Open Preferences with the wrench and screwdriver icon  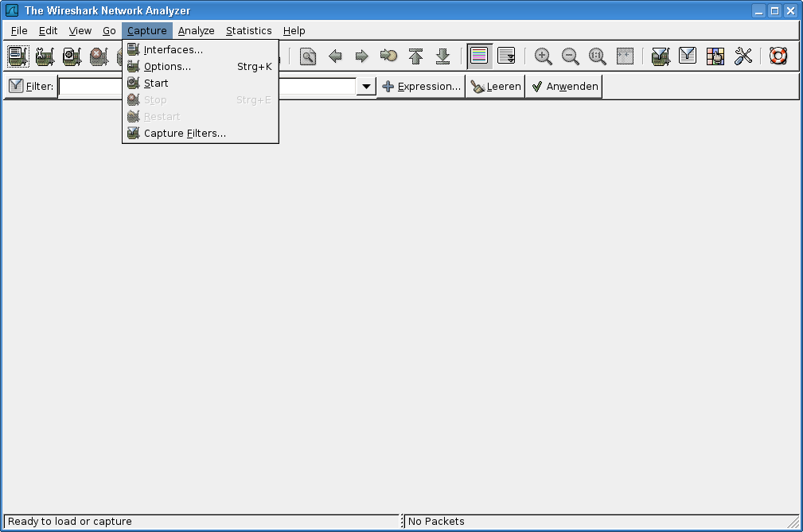(x=743, y=56)
